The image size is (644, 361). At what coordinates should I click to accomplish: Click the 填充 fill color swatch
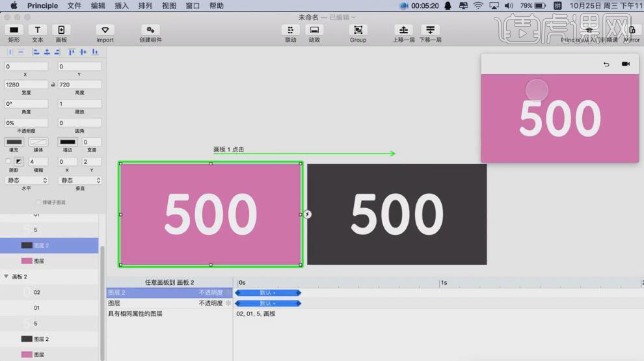point(14,142)
